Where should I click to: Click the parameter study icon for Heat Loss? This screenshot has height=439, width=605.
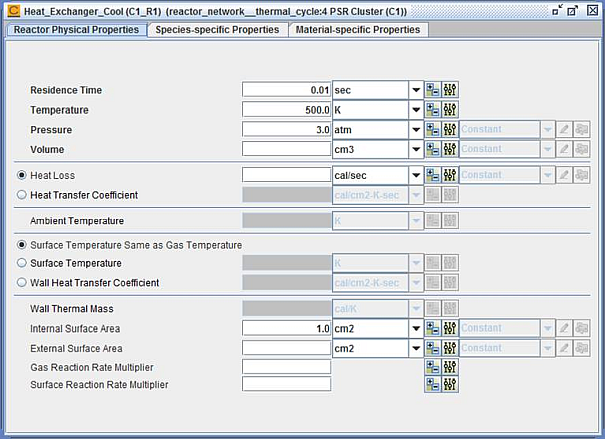pos(433,176)
